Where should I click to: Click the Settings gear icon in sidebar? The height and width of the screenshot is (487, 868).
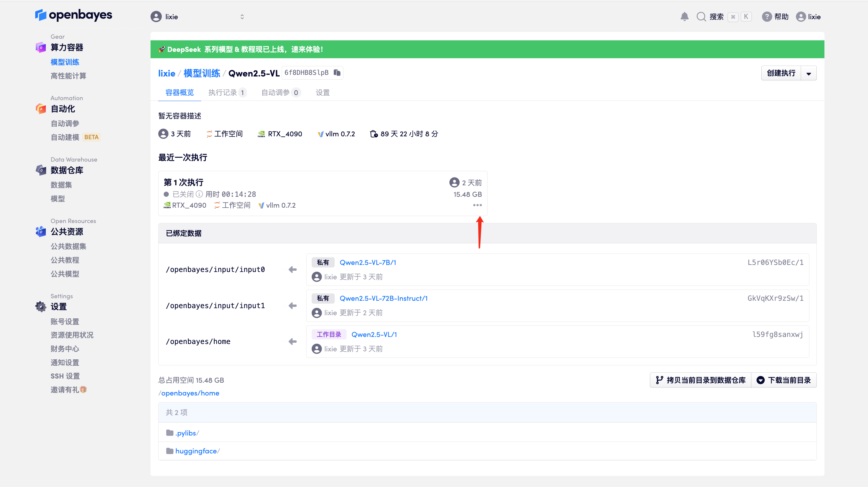point(41,307)
